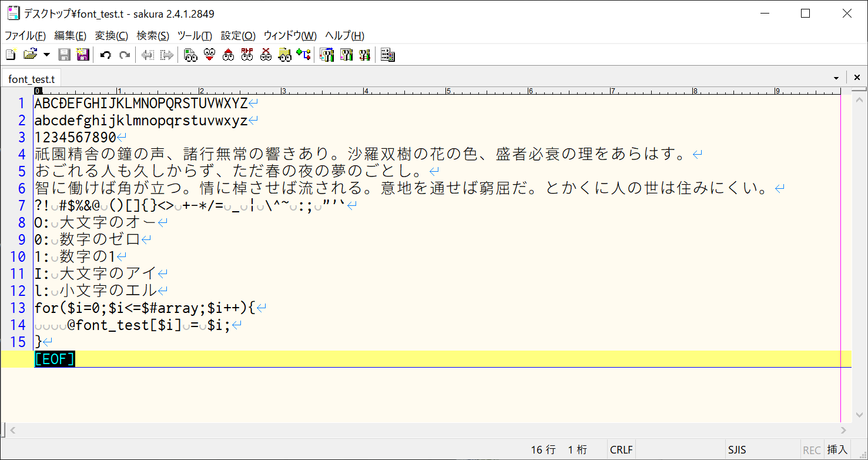Click the column ruler above the text
Screen dimensions: 868x460
click(x=437, y=91)
